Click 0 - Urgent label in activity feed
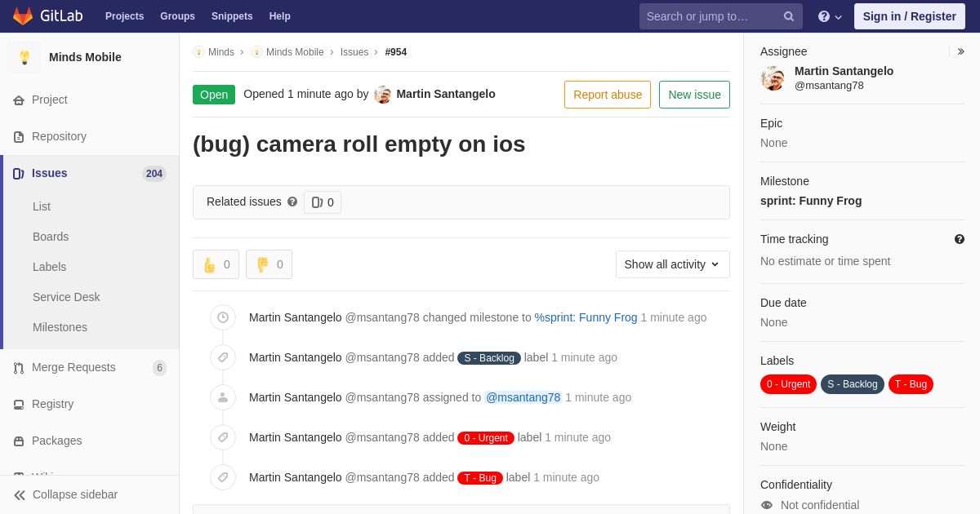 [x=486, y=438]
